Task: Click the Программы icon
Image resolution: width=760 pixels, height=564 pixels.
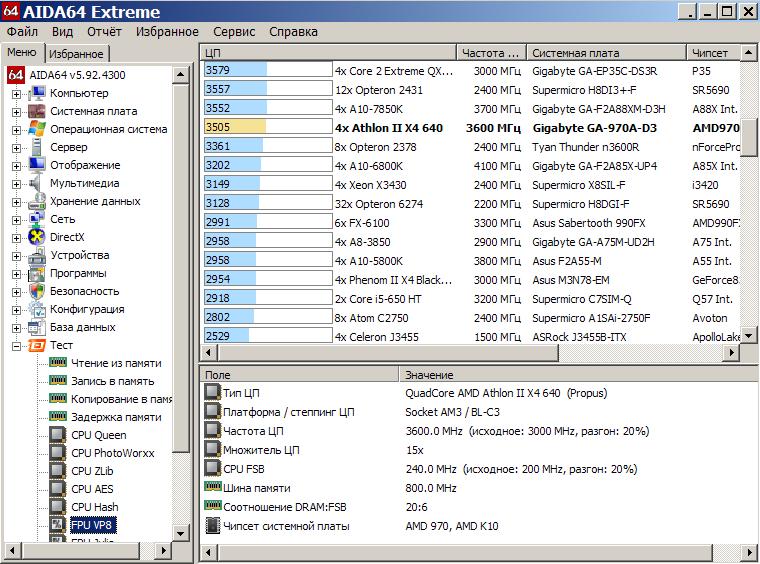Action: pyautogui.click(x=37, y=273)
